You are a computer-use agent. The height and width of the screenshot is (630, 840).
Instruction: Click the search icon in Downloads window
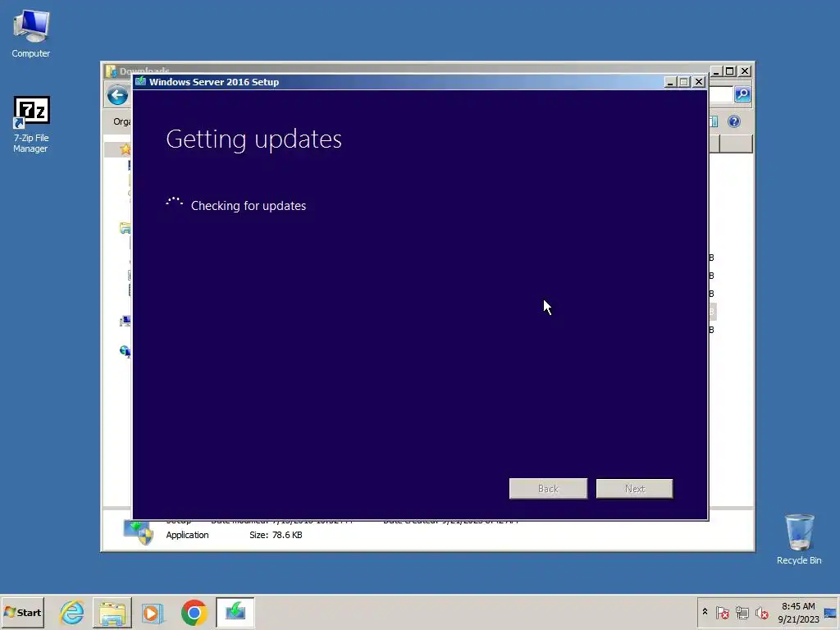(x=742, y=95)
